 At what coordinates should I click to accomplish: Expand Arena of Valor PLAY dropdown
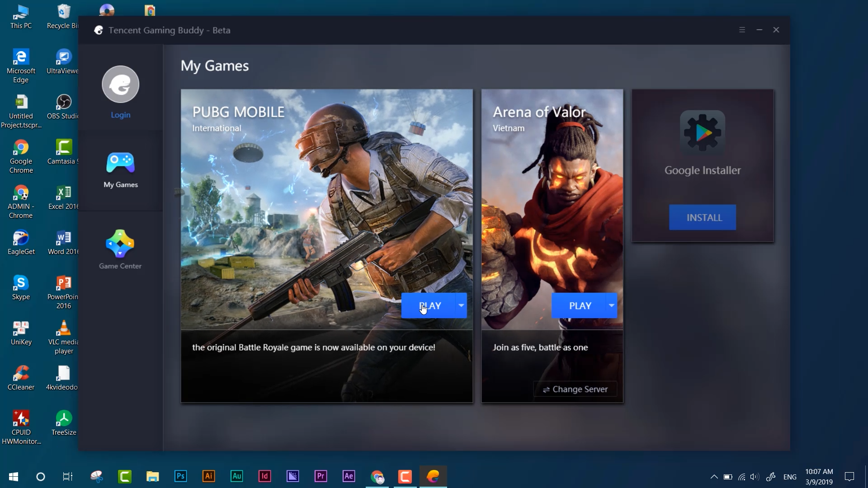click(612, 305)
